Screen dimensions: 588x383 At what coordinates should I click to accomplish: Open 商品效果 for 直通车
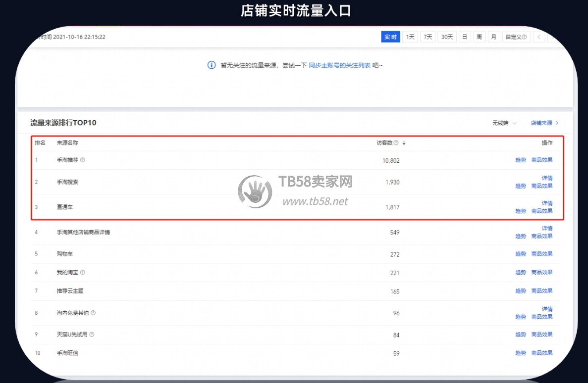click(x=542, y=211)
